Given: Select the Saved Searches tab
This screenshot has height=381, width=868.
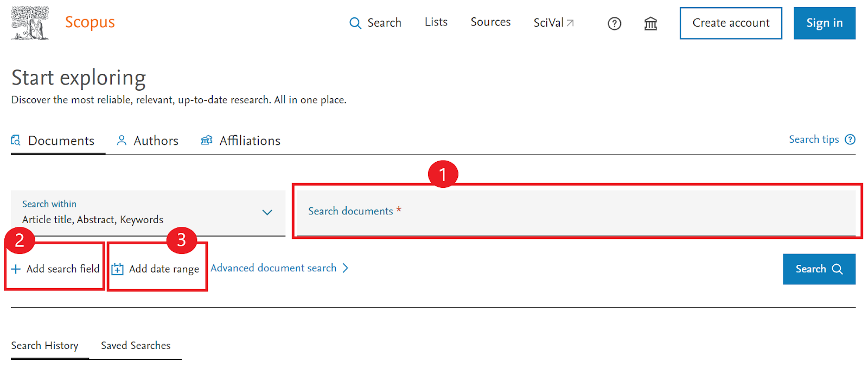Looking at the screenshot, I should pos(136,346).
